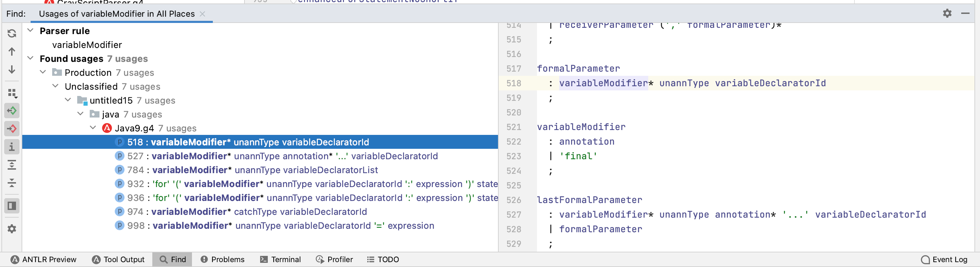Click the Rerun refresh icon in Find toolbar
980x267 pixels.
click(12, 33)
